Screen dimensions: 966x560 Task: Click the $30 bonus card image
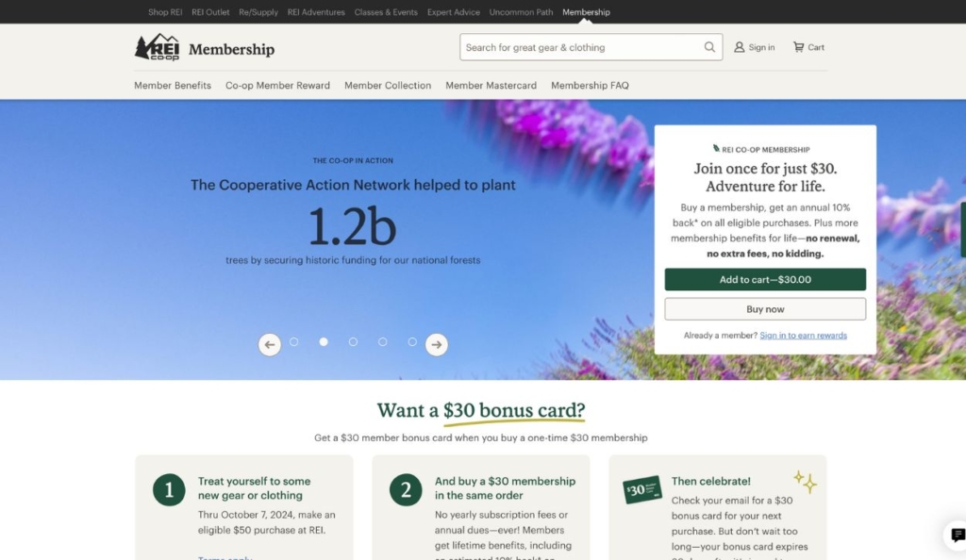(x=641, y=490)
